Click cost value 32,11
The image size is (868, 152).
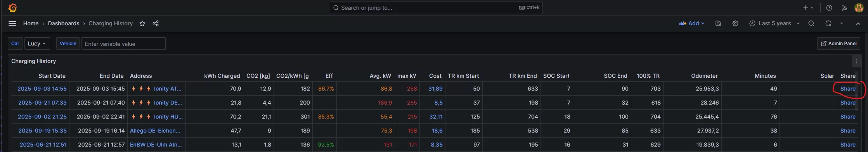pyautogui.click(x=436, y=117)
